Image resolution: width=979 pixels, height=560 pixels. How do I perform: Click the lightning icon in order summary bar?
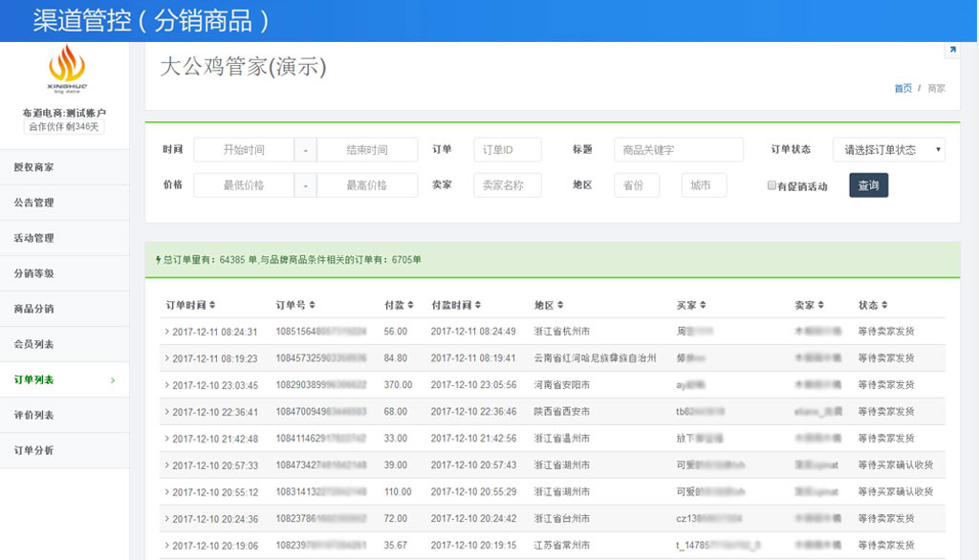[x=159, y=260]
